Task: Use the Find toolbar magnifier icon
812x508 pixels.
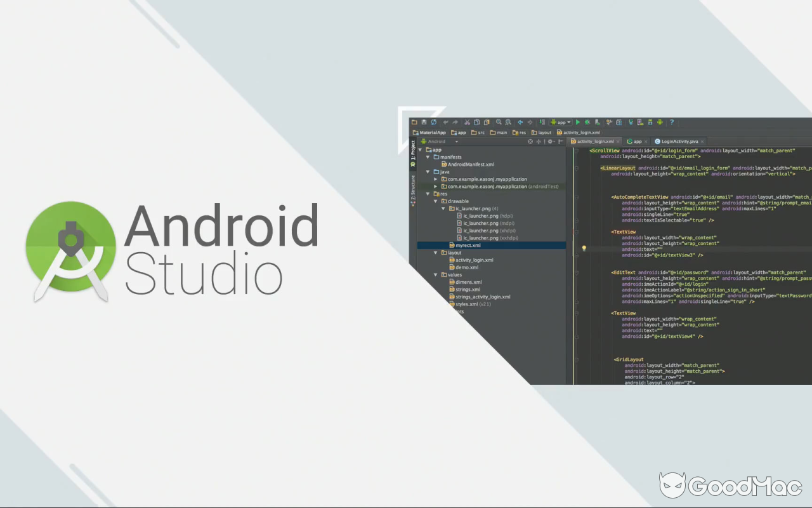Action: (499, 122)
